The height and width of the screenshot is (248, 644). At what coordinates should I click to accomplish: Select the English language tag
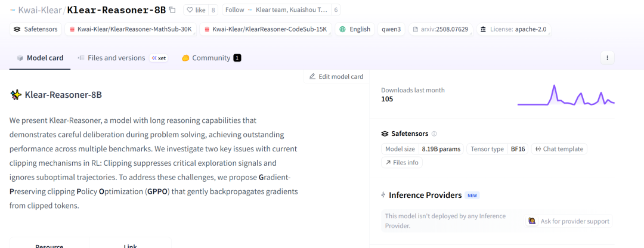coord(355,29)
